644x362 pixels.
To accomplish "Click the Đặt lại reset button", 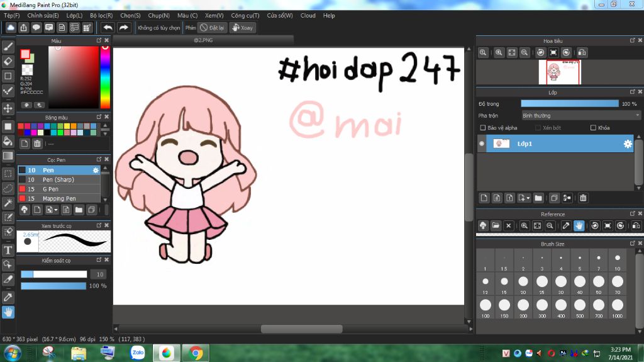I will 213,28.
